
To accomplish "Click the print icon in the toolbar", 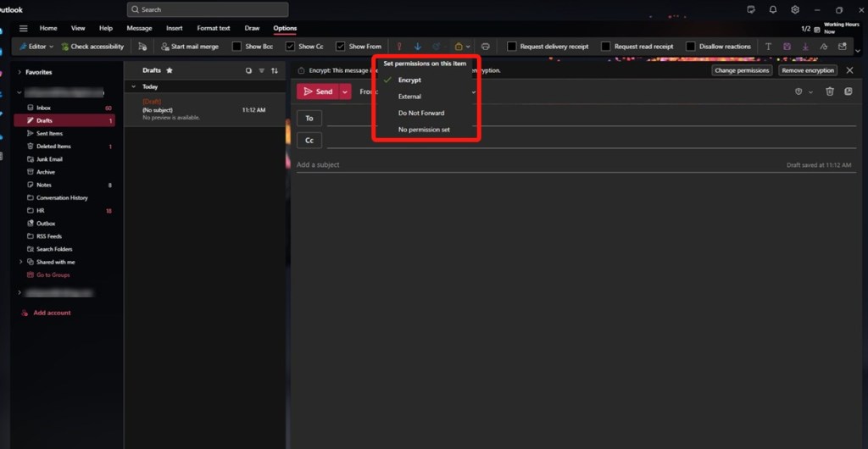I will click(x=486, y=47).
